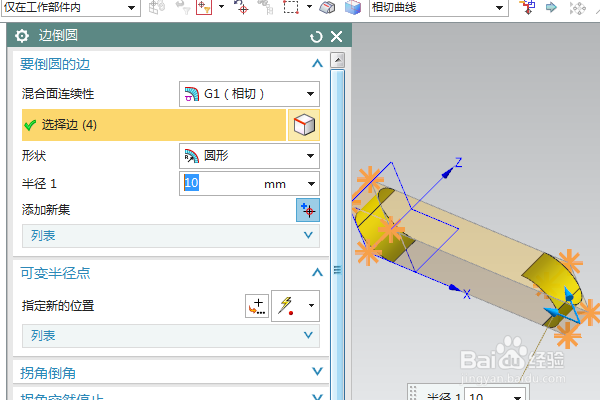Click the cube edge selection icon

click(304, 125)
